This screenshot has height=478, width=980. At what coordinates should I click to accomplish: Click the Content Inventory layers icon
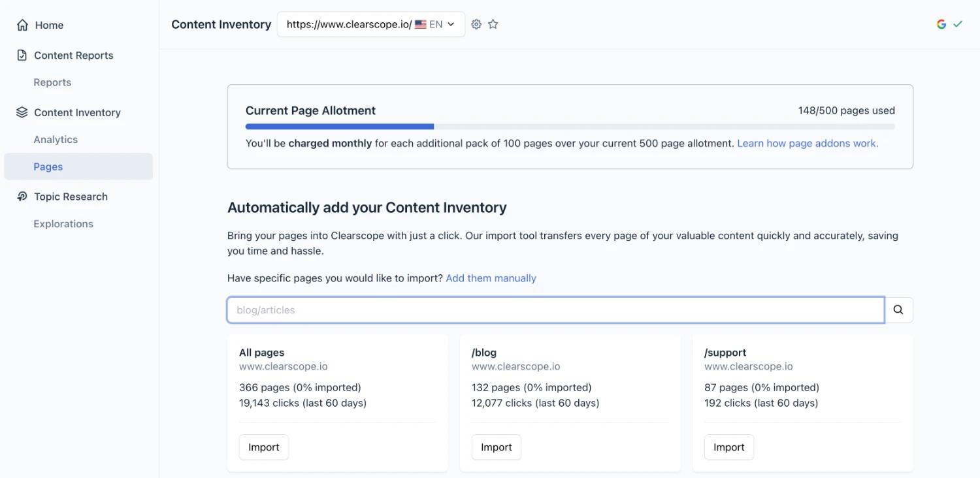point(22,112)
